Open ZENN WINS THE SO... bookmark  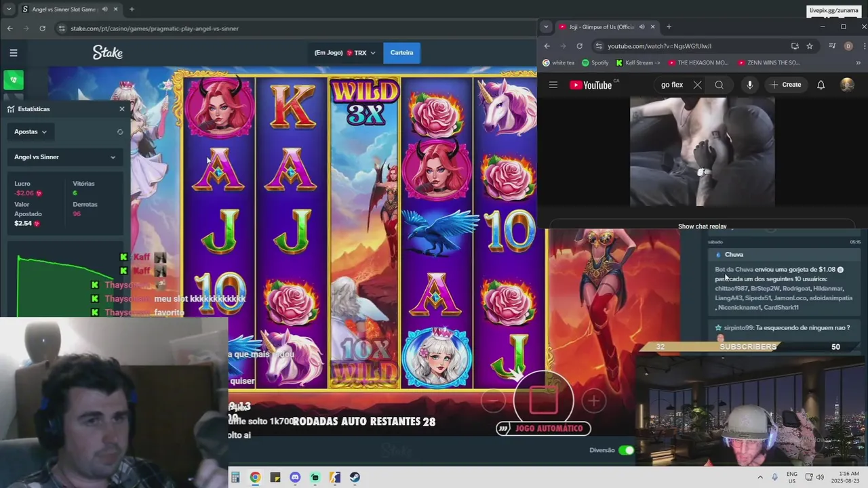click(768, 63)
